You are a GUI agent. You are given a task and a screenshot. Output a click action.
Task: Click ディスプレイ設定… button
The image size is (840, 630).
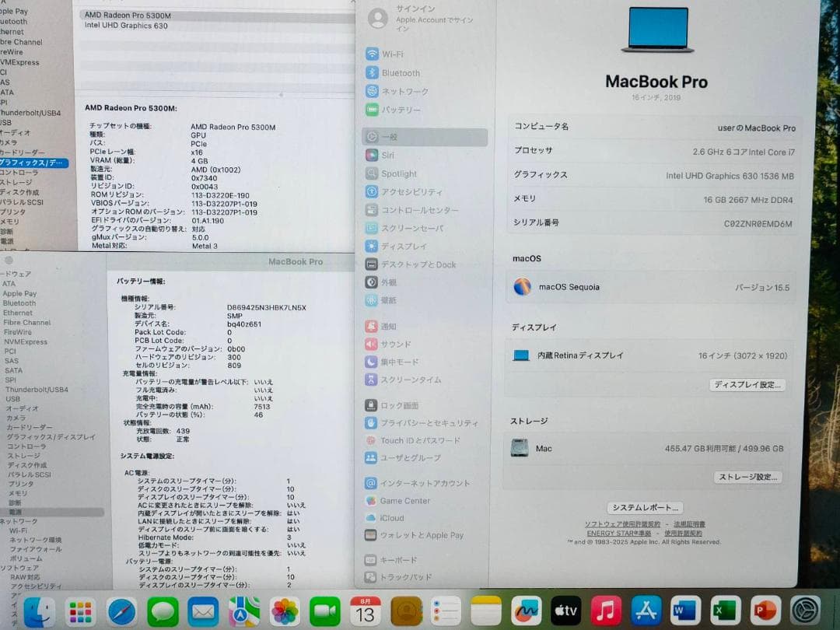[748, 385]
